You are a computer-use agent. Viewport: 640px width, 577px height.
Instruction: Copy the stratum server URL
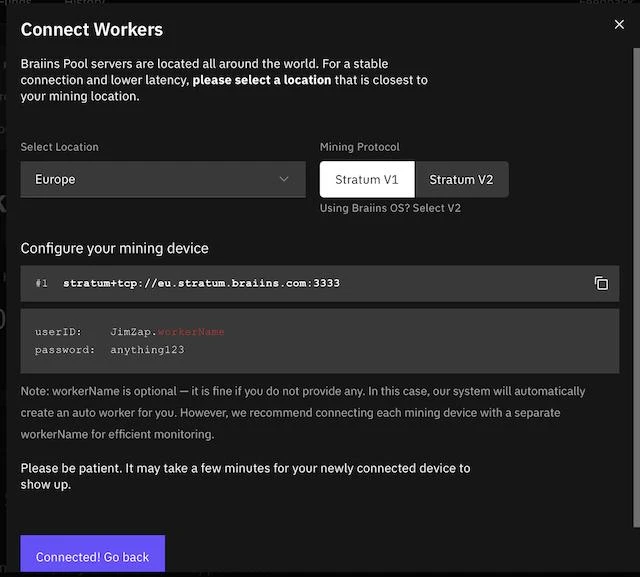(x=601, y=283)
